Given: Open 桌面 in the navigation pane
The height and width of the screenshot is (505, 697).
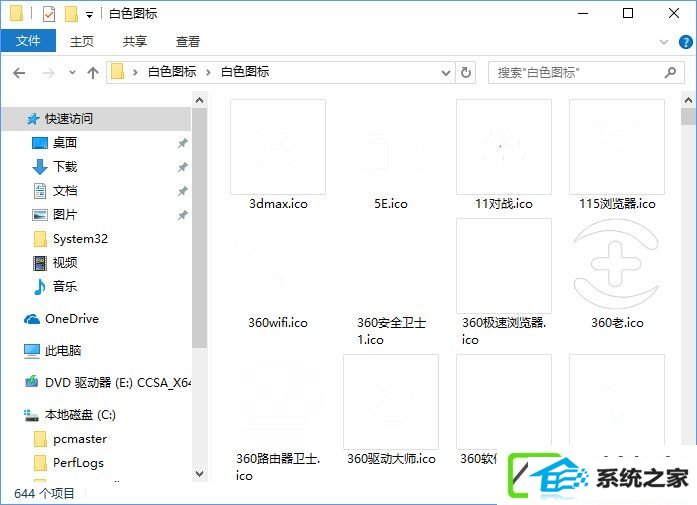Looking at the screenshot, I should click(64, 143).
